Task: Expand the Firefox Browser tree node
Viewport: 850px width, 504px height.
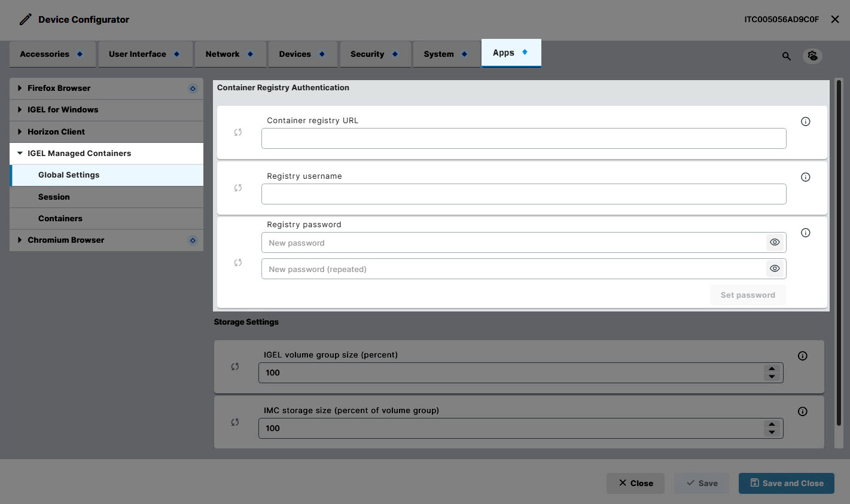Action: [x=20, y=88]
